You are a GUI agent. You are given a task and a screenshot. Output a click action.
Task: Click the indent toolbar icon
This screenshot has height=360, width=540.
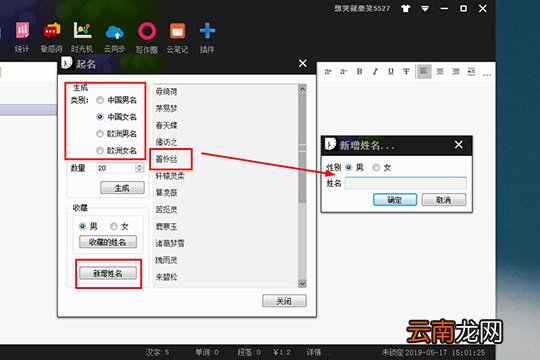click(x=471, y=72)
